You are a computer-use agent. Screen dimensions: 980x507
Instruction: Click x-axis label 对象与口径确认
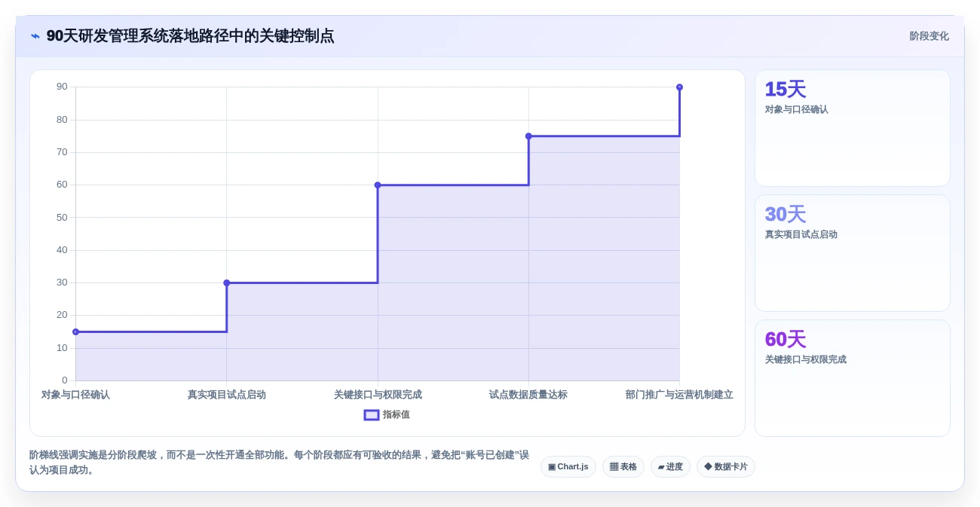(x=75, y=395)
